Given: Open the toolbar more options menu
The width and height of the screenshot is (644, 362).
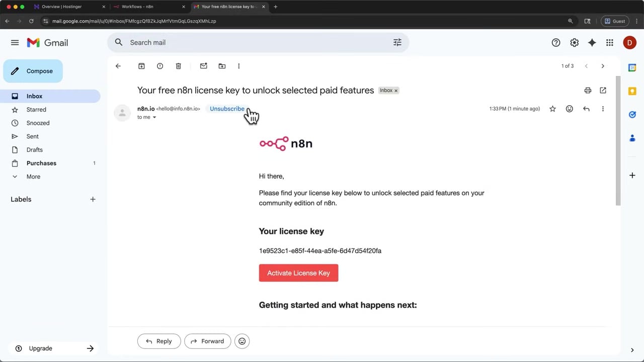Looking at the screenshot, I should [x=239, y=66].
